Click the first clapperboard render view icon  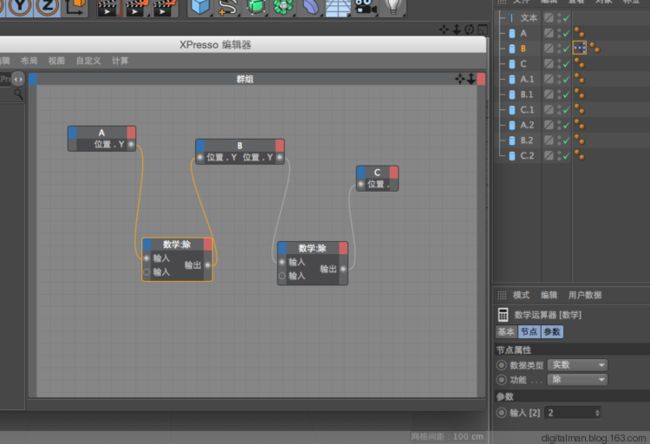[x=107, y=7]
